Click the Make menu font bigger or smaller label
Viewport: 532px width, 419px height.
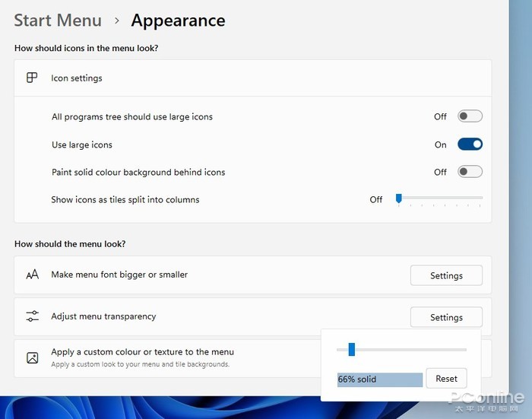[119, 275]
